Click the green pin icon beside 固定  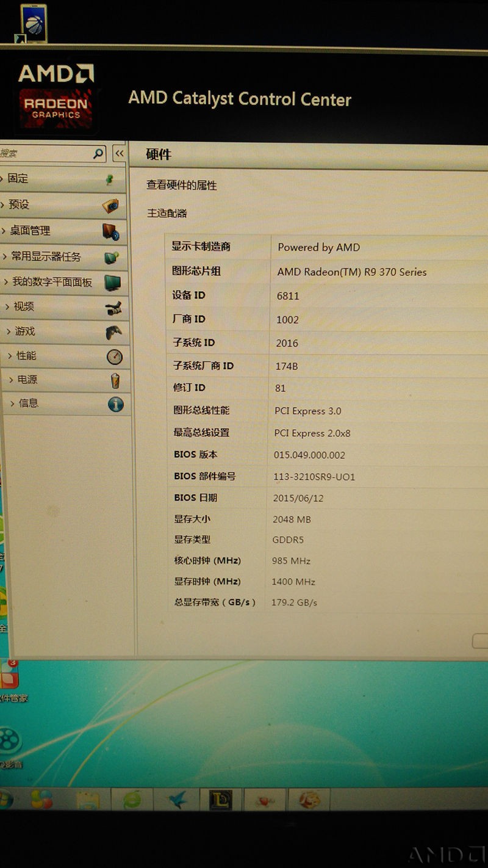pyautogui.click(x=110, y=179)
